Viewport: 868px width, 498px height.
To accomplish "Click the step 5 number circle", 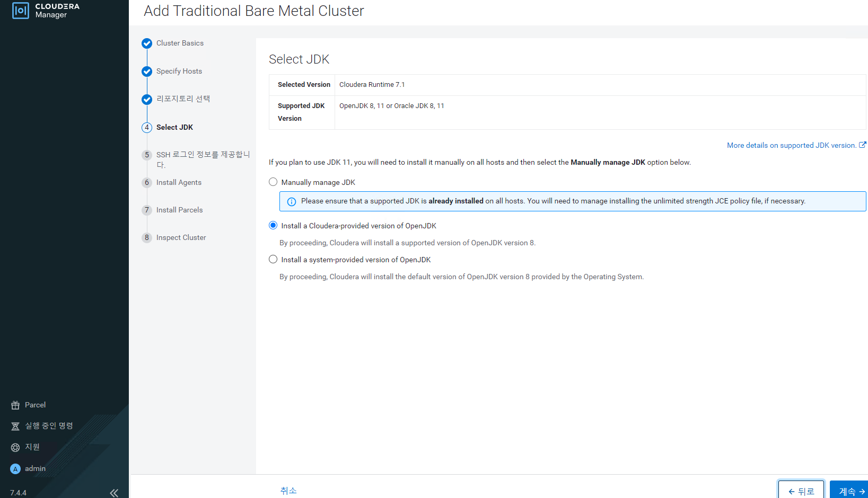I will (x=147, y=155).
